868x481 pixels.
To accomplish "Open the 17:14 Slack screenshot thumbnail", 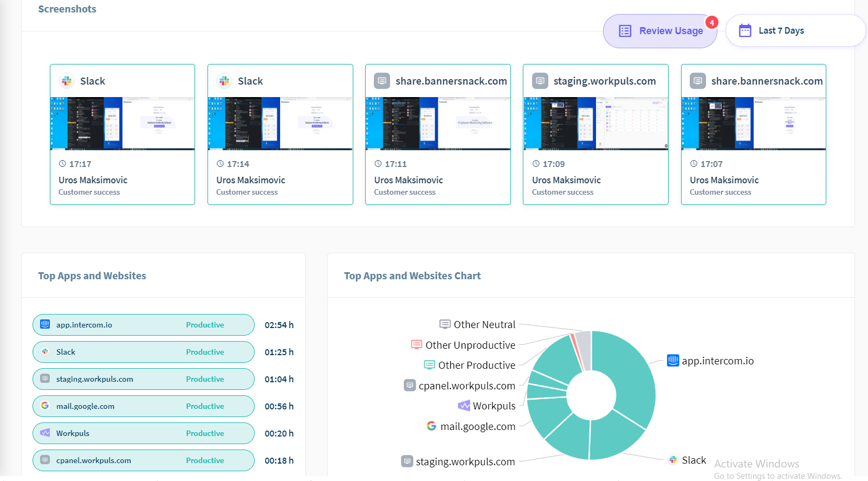I will pyautogui.click(x=280, y=124).
